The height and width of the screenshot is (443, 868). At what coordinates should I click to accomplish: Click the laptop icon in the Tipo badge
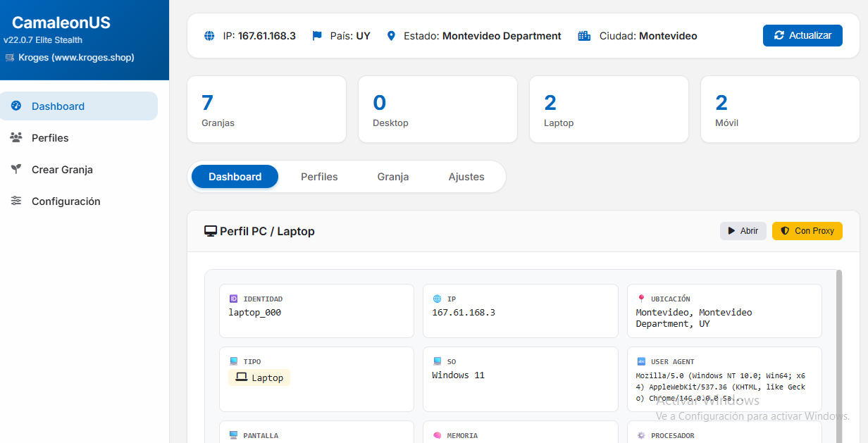(241, 378)
